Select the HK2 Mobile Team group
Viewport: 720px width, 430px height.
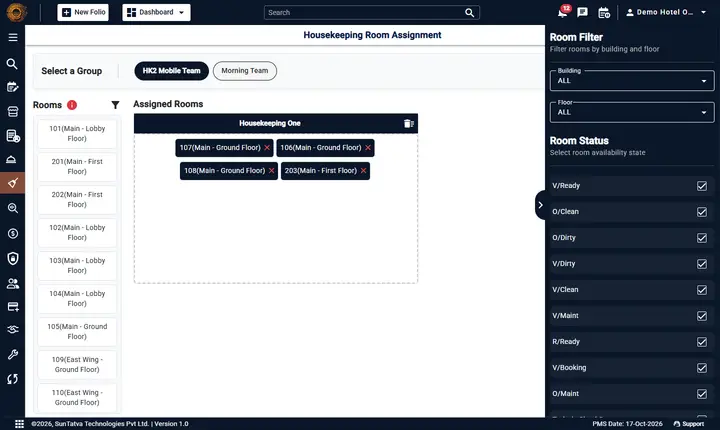171,71
